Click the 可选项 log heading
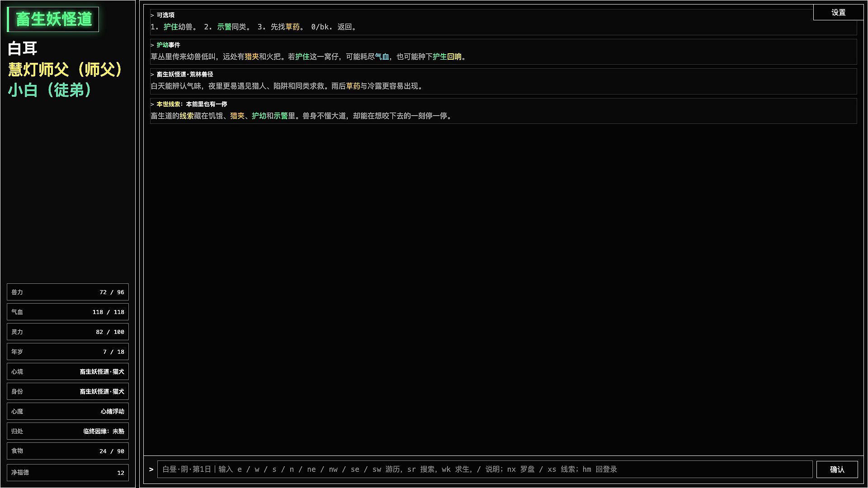868x488 pixels. 165,15
